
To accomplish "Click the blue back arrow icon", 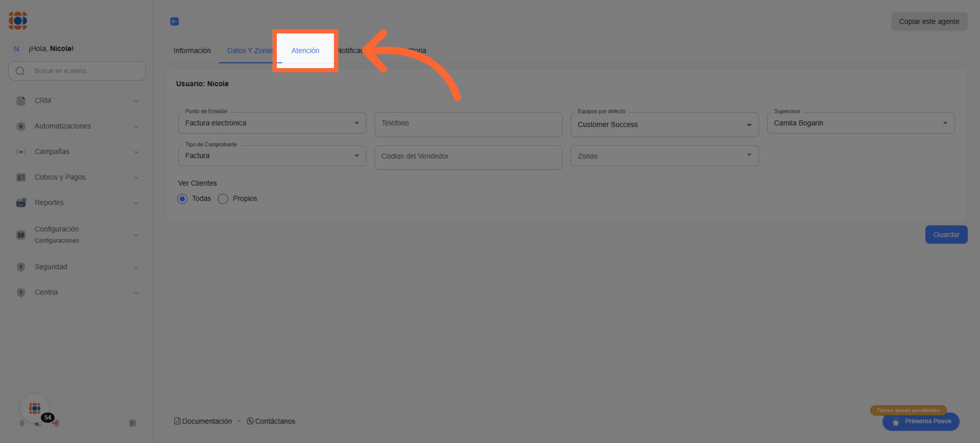I will 174,21.
